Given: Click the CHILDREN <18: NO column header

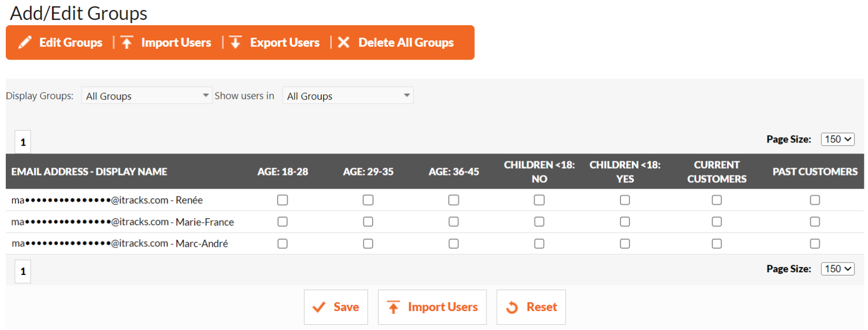Looking at the screenshot, I should (x=539, y=172).
